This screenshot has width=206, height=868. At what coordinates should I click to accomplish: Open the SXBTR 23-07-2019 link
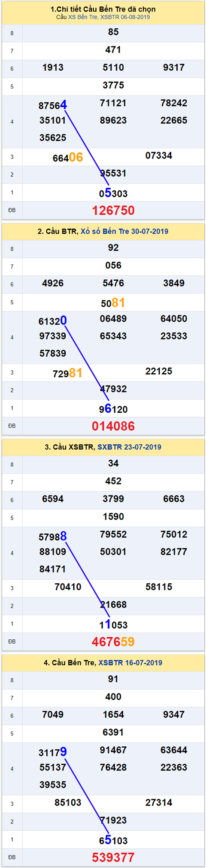click(129, 447)
